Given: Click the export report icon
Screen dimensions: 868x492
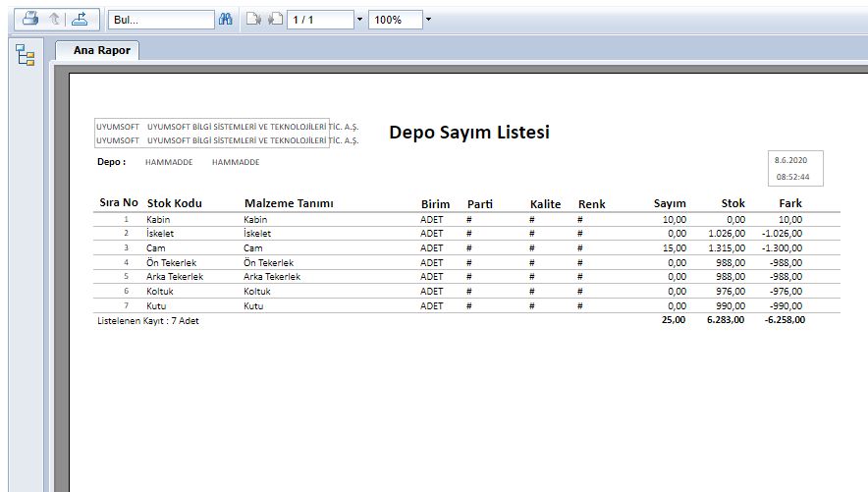Looking at the screenshot, I should click(x=81, y=19).
